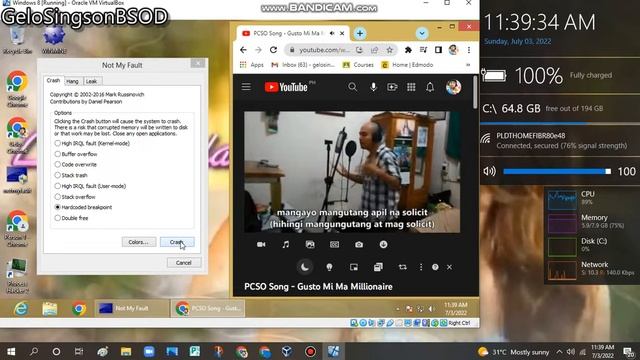Expand host system tray hidden icons

tap(559, 352)
